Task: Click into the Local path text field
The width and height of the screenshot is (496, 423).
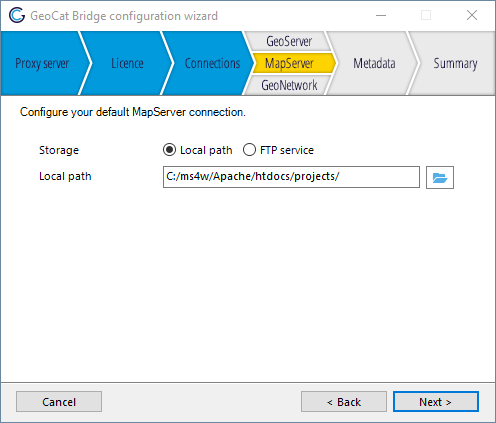Action: pyautogui.click(x=291, y=177)
